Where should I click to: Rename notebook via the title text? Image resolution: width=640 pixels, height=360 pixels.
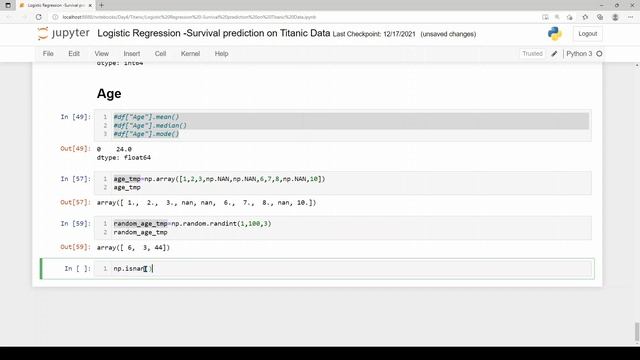coord(213,33)
